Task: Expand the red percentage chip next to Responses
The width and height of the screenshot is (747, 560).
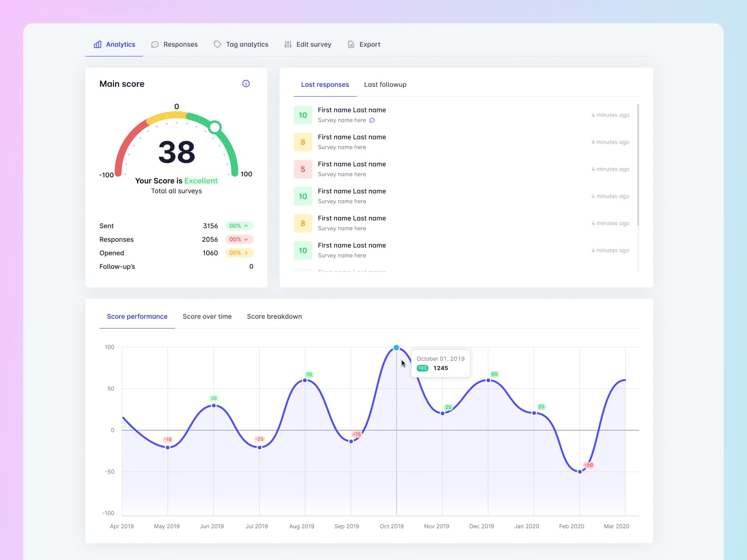Action: (239, 239)
